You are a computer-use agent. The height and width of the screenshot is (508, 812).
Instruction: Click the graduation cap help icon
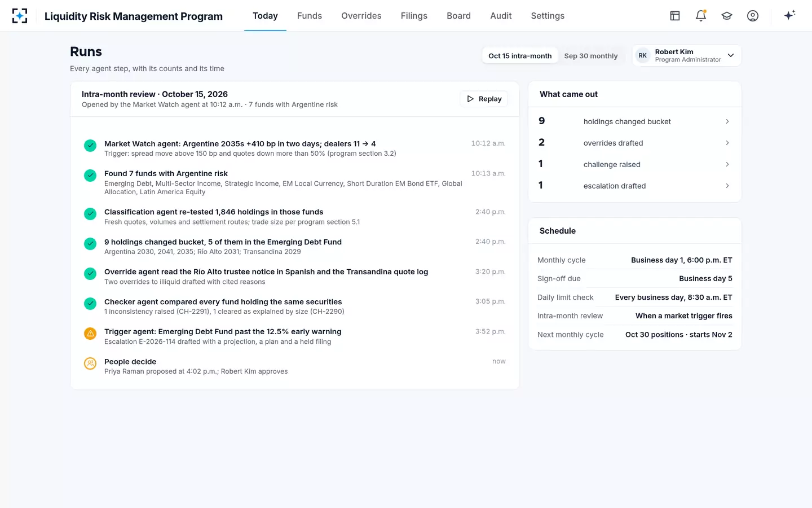pyautogui.click(x=727, y=16)
